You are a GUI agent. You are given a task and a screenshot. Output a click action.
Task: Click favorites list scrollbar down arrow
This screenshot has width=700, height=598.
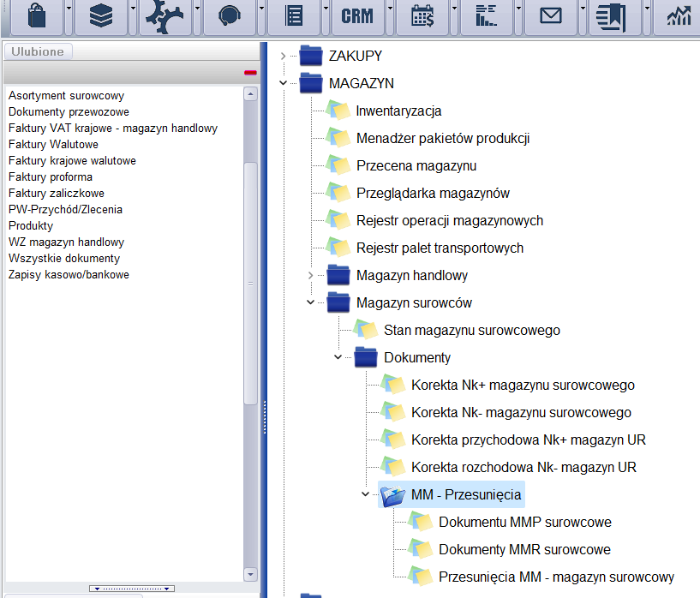tap(251, 574)
